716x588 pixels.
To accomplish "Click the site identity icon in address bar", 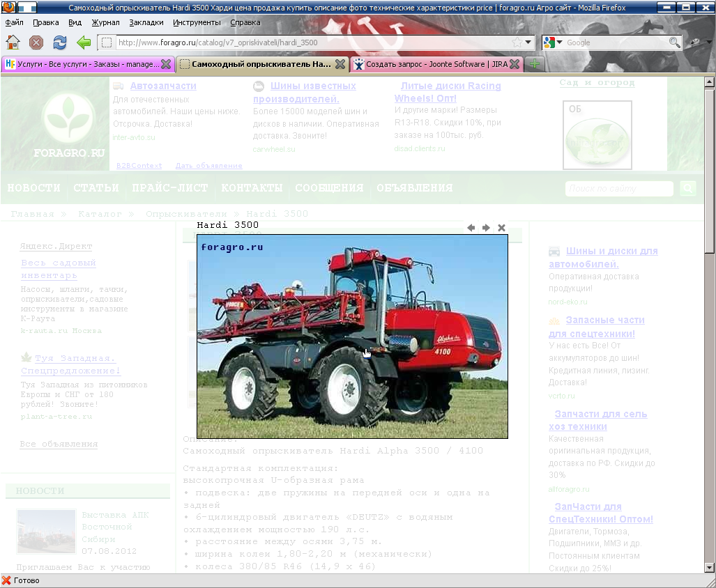I will point(107,42).
